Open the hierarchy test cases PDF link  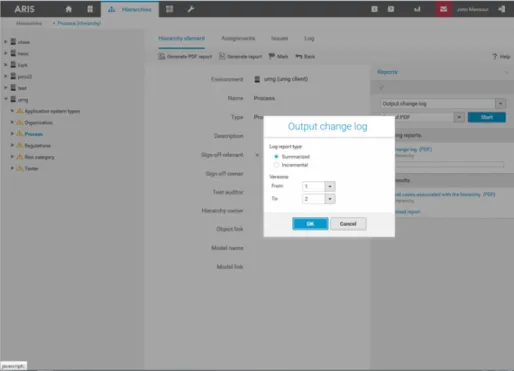click(x=445, y=194)
